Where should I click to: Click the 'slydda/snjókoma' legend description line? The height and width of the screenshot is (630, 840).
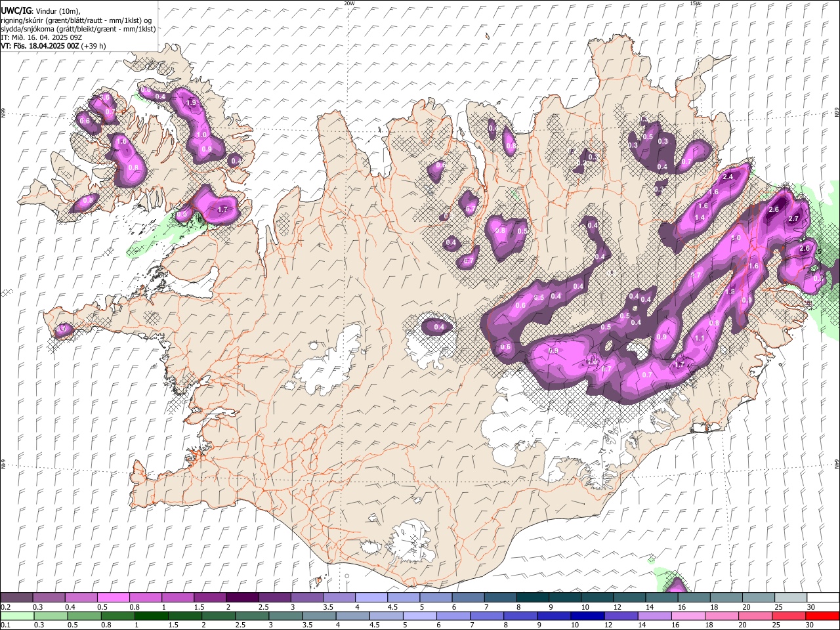pyautogui.click(x=79, y=29)
